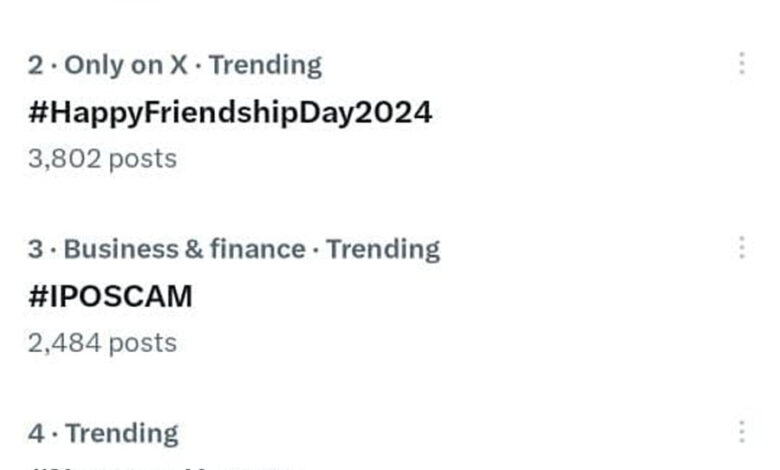780x470 pixels.
Task: Click "Trending" label in the fourth row
Action: coord(121,433)
